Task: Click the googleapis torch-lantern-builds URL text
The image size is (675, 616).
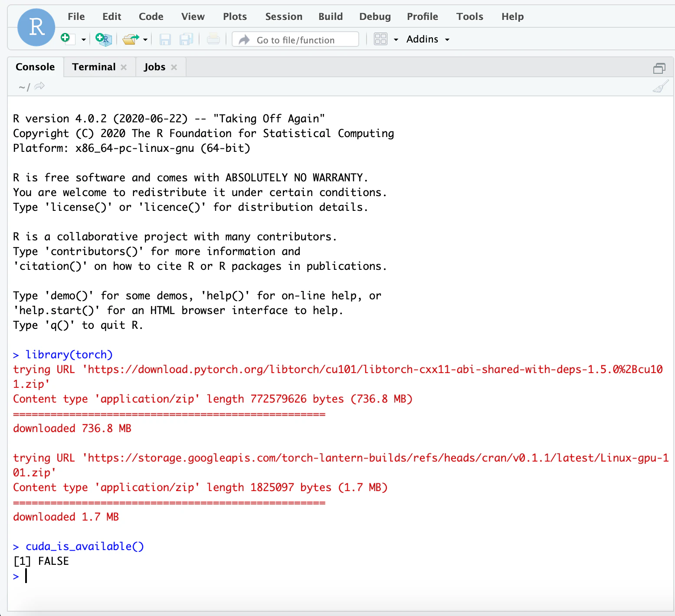Action: point(341,465)
